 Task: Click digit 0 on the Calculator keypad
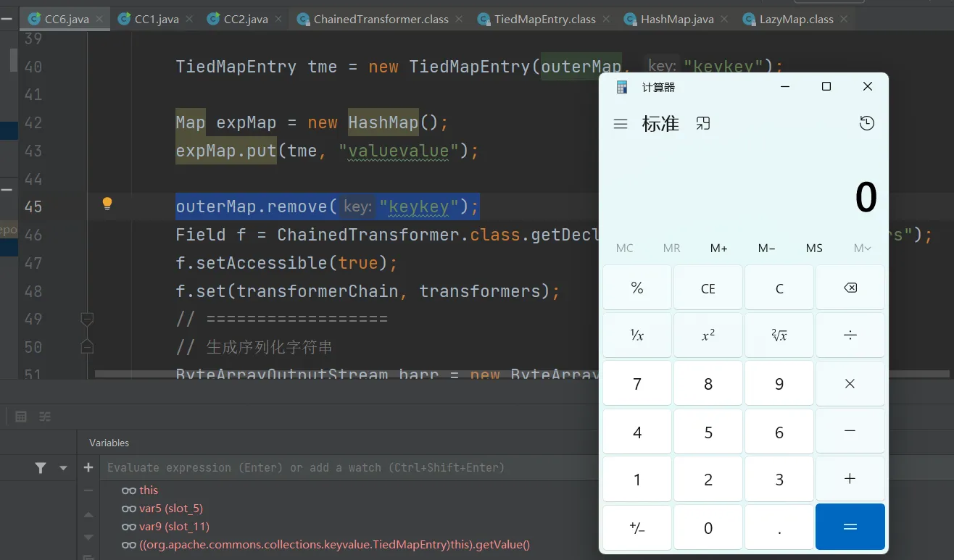[708, 527]
